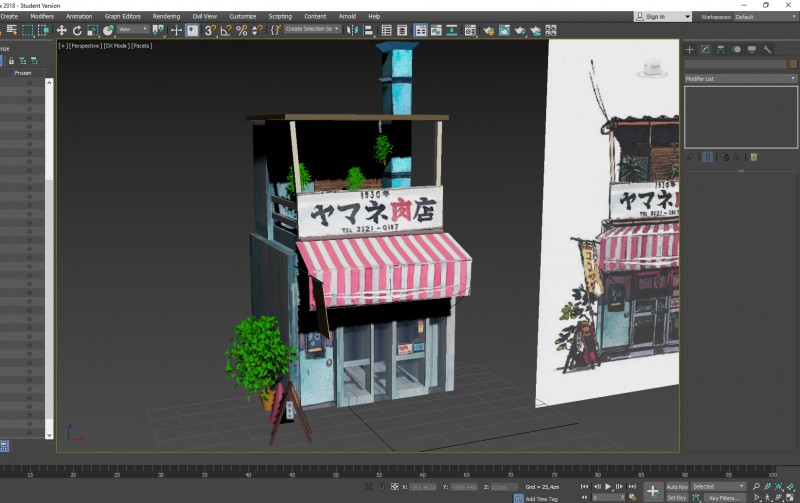Click the object color swatch

793,64
